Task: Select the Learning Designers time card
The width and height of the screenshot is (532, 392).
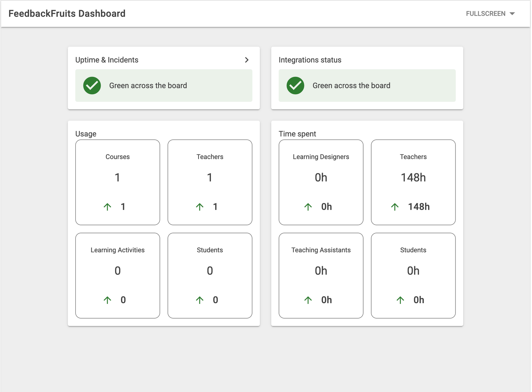Action: point(321,182)
